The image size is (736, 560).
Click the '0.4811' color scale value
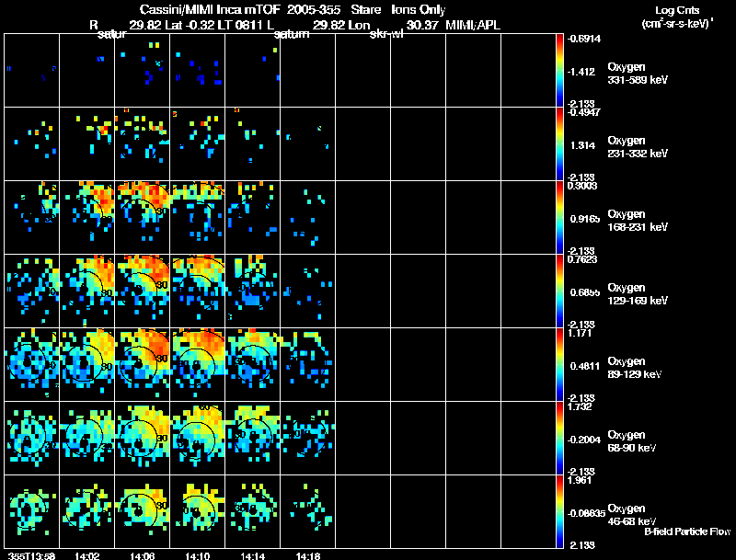[584, 366]
